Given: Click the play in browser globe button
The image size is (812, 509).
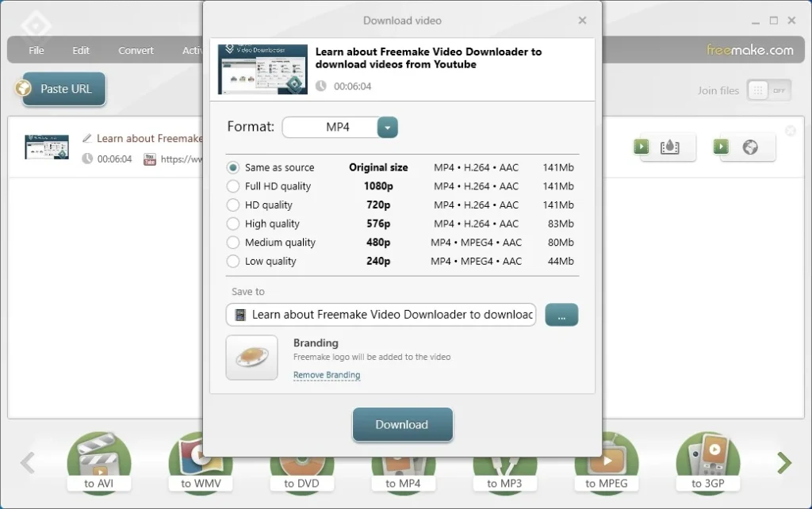Looking at the screenshot, I should pos(744,147).
